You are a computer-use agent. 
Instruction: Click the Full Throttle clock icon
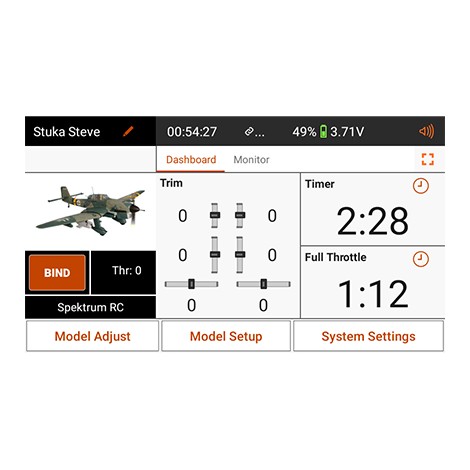pyautogui.click(x=421, y=259)
